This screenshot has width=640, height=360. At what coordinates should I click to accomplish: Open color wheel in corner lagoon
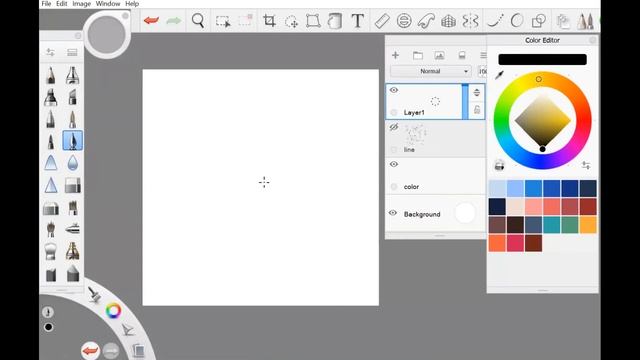point(113,311)
